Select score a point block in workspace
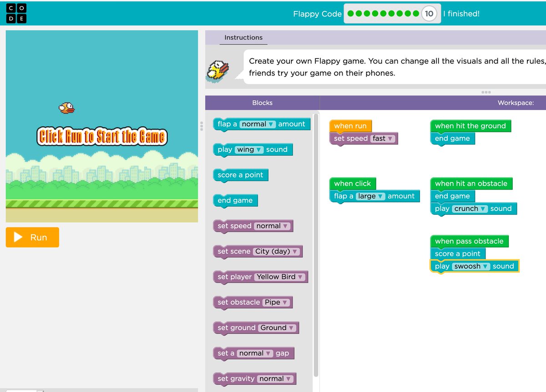This screenshot has width=546, height=392. 458,254
